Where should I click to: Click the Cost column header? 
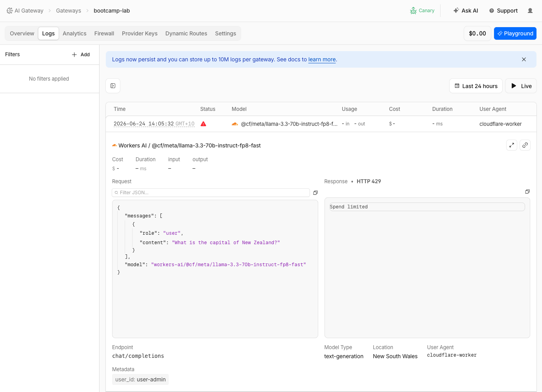pos(395,109)
